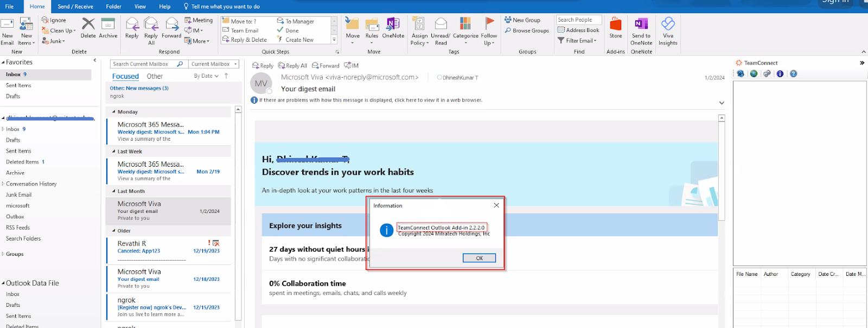The image size is (868, 328).
Task: Reply with a Meeting request
Action: click(x=199, y=20)
